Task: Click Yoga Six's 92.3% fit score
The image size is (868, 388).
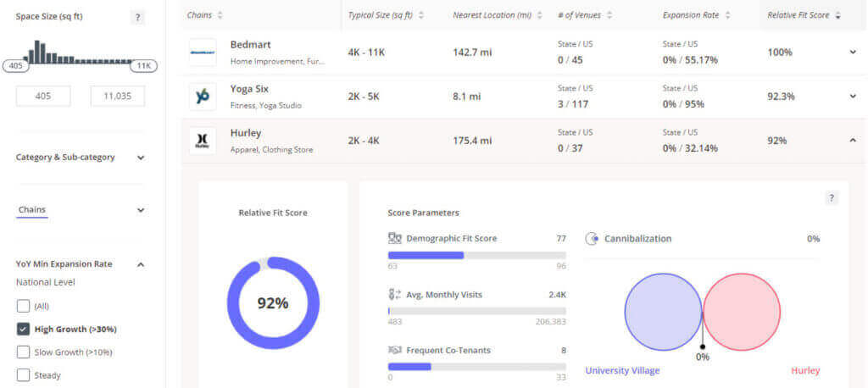Action: point(781,97)
